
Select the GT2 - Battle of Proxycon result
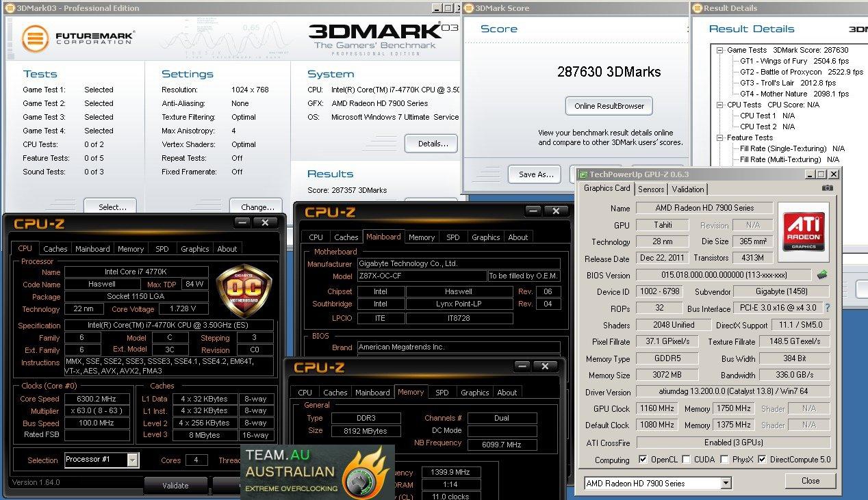pyautogui.click(x=802, y=72)
